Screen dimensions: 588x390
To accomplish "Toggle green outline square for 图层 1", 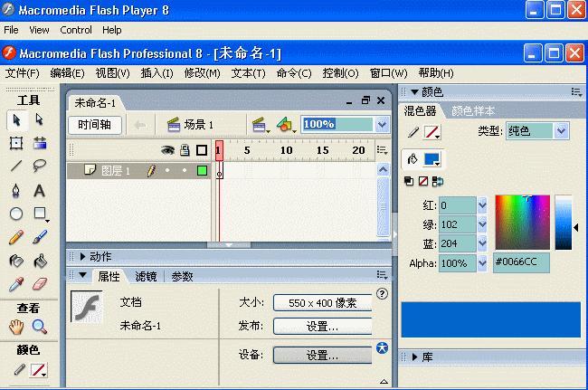I will (x=202, y=171).
